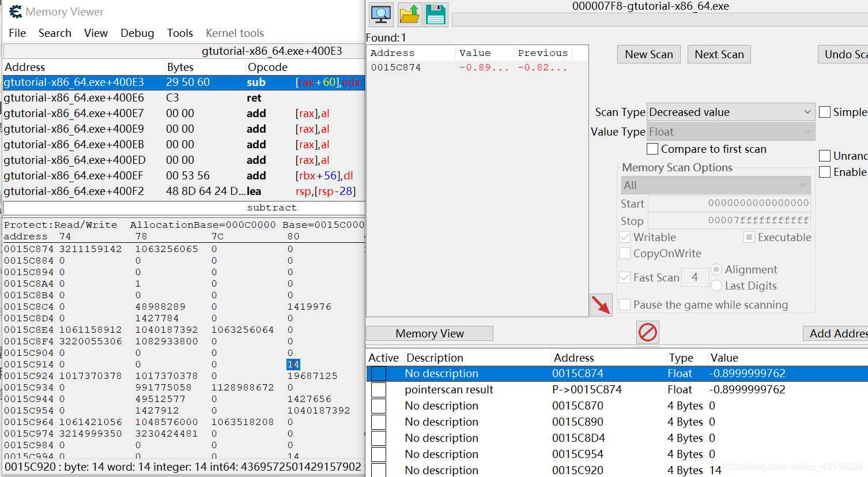Click value 48988289 in memory dump

tap(160, 307)
